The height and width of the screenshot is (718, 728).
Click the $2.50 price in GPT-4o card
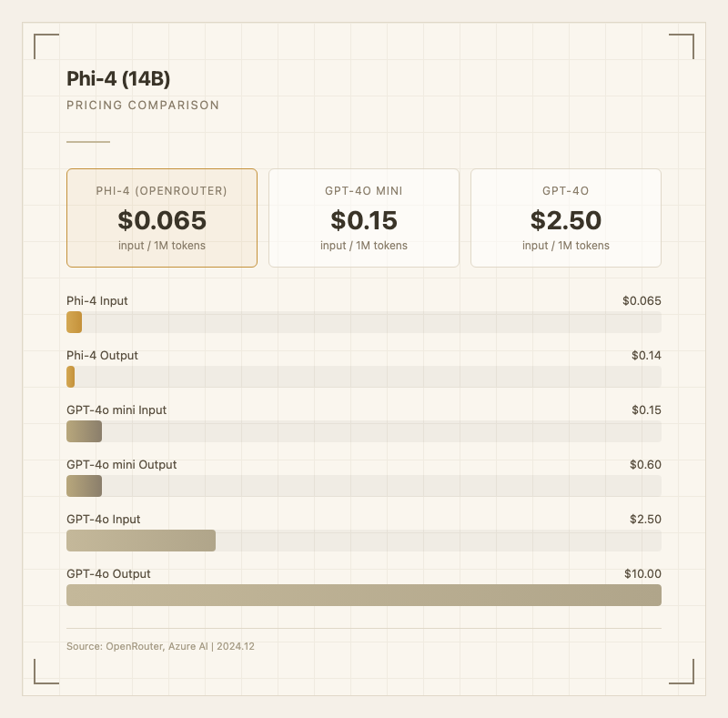tap(566, 220)
